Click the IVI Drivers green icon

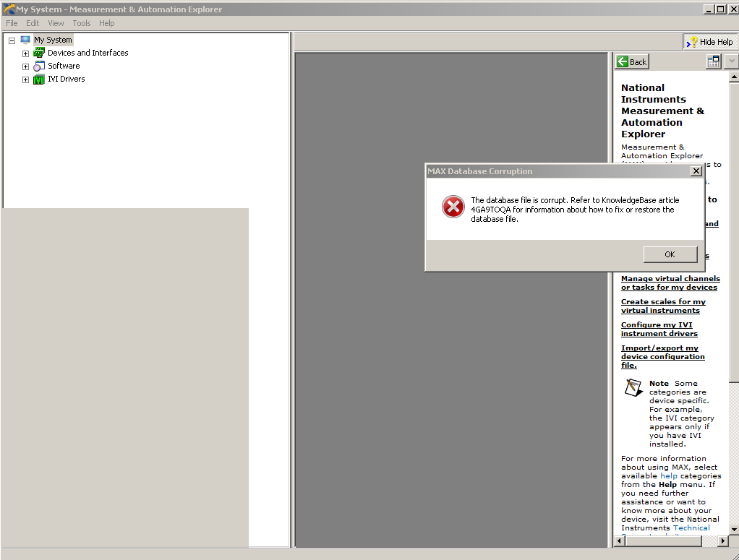click(38, 79)
